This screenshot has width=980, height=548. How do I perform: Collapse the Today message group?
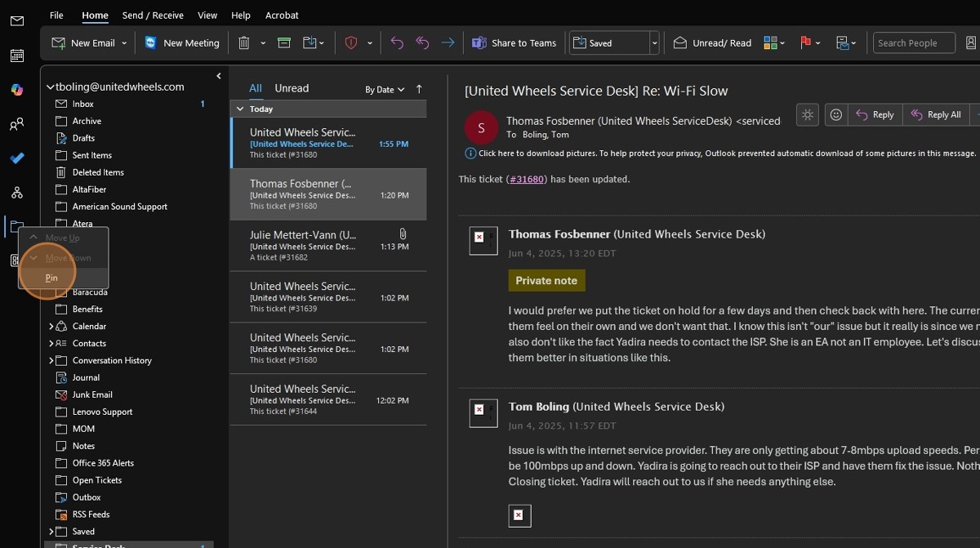point(239,109)
